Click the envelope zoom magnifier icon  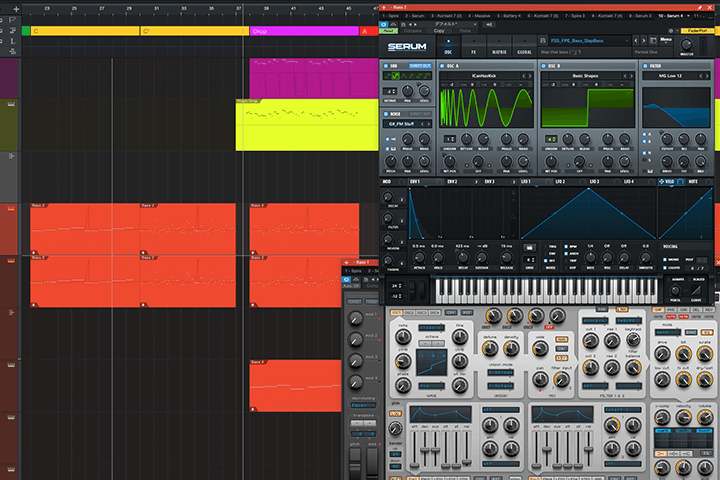click(x=513, y=216)
